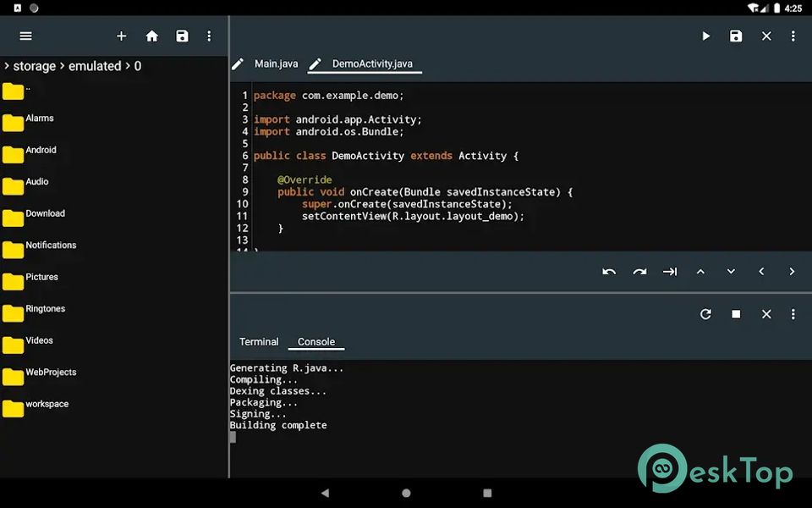
Task: Open the hamburger navigation menu
Action: pos(25,36)
